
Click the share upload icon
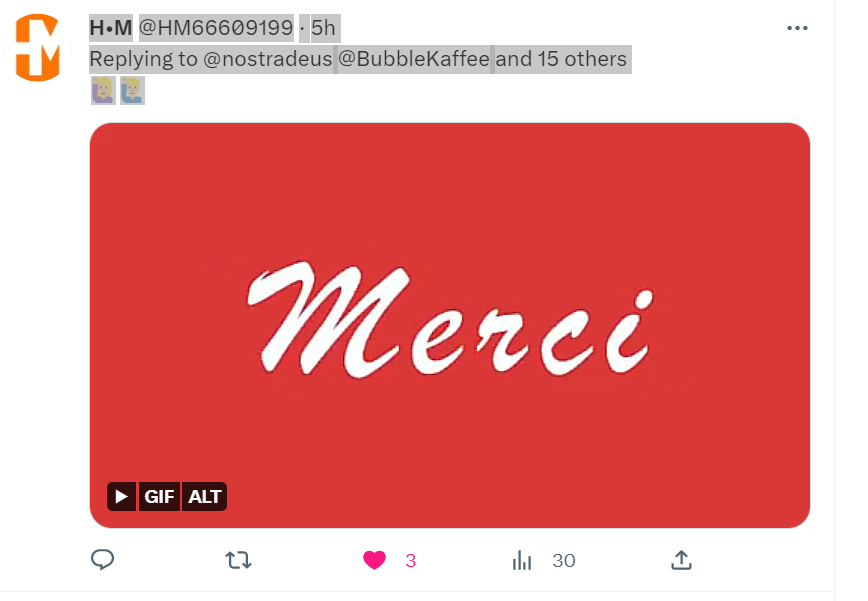[681, 560]
